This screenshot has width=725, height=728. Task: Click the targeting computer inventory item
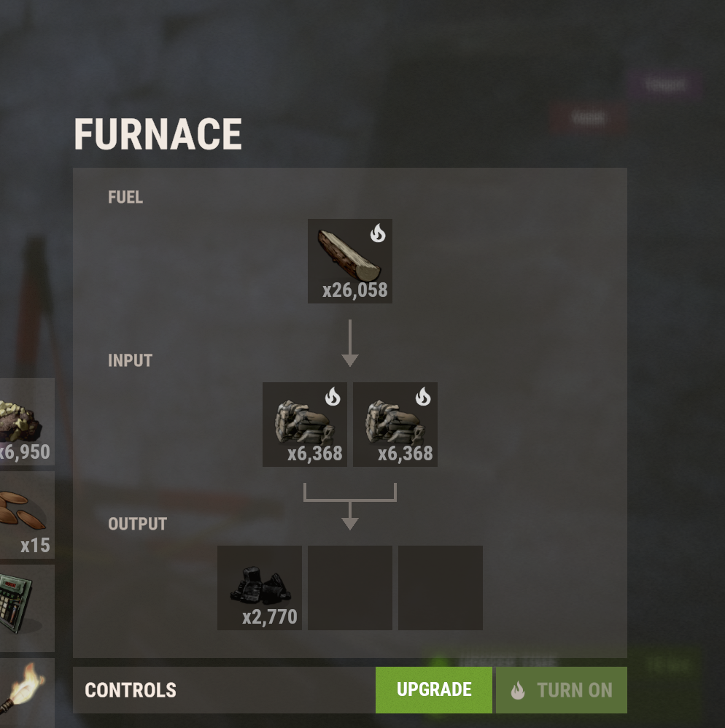[27, 608]
